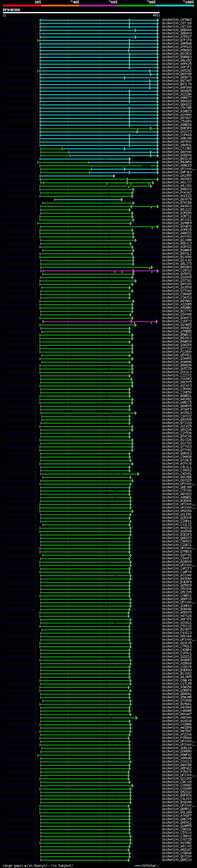Select hit label UniRef100_Q37761
Screen dimensions: 197x868
(177, 281)
